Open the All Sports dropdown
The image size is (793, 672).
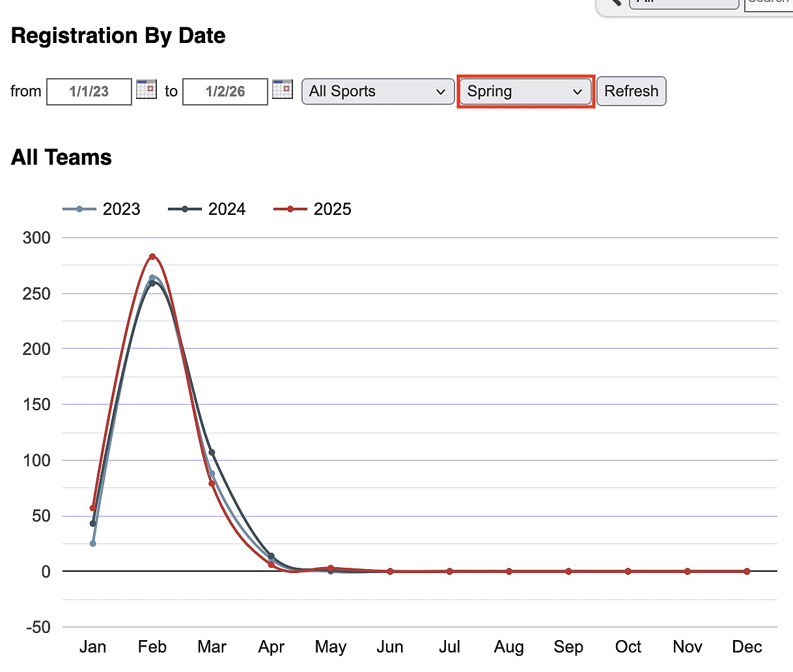coord(378,92)
